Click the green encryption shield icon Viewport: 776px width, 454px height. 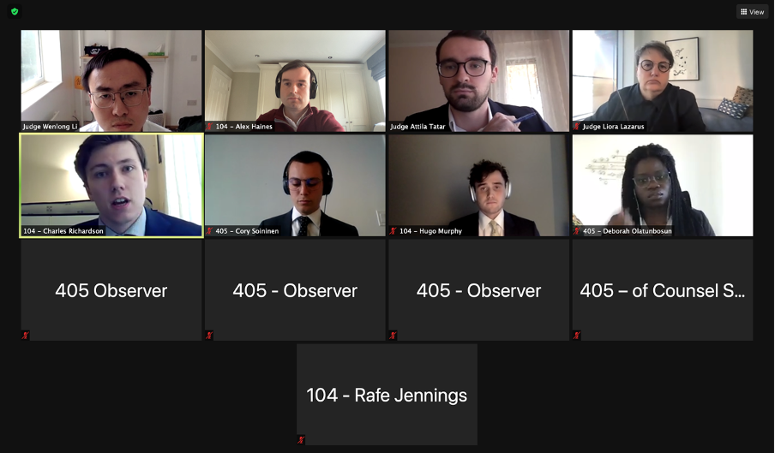[14, 11]
